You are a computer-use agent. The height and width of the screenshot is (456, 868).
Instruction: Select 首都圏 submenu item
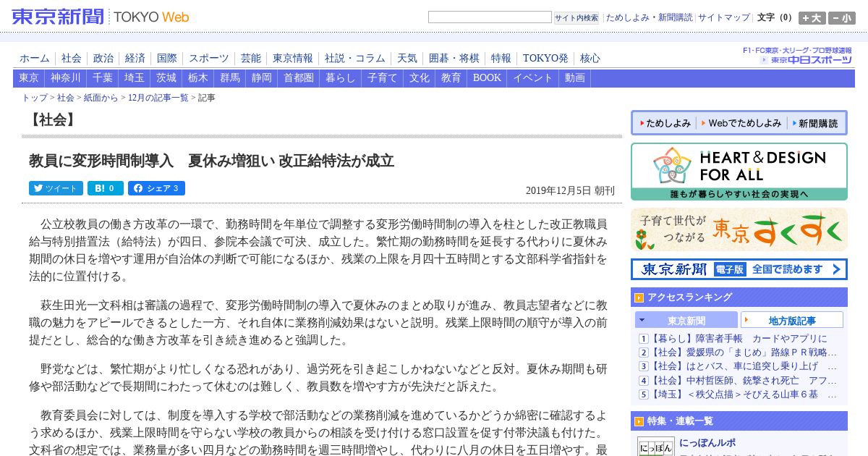coord(299,78)
